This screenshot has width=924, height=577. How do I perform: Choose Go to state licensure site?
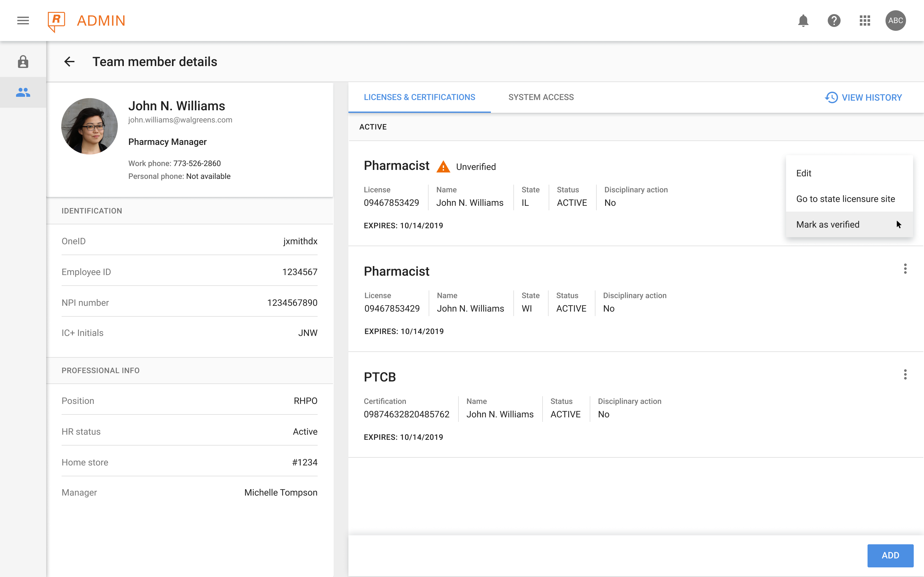(845, 199)
